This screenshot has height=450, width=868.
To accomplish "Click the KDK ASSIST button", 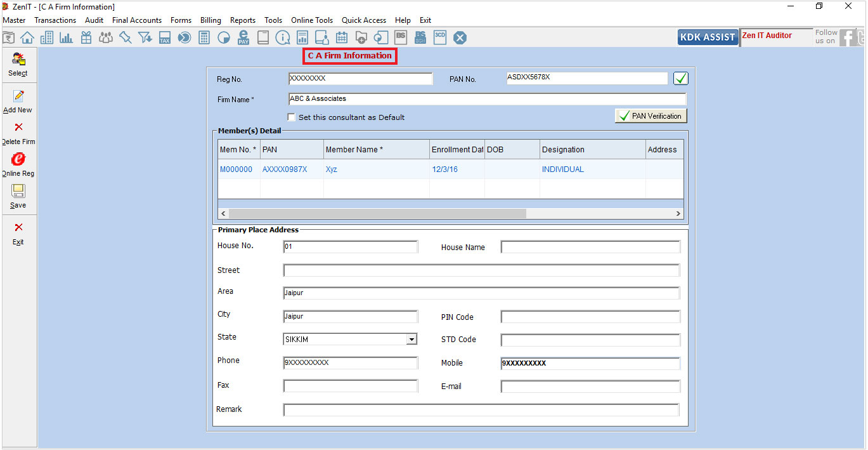I will pyautogui.click(x=708, y=37).
